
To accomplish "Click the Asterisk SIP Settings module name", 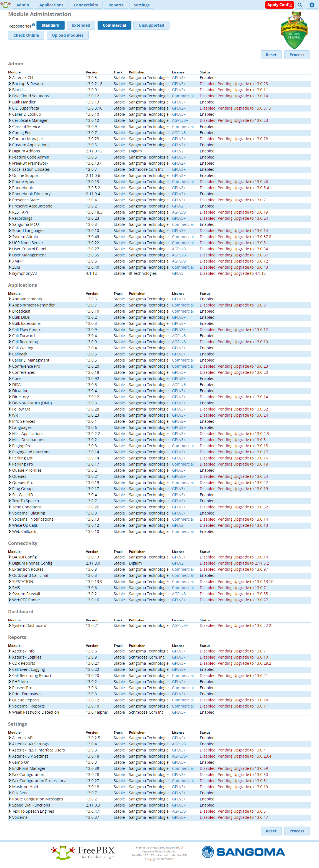I will (30, 756).
